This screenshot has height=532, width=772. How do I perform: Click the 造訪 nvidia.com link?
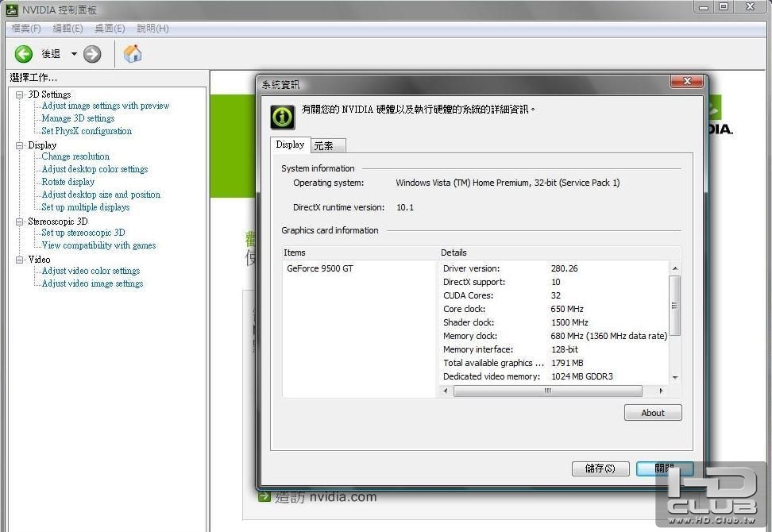[326, 496]
